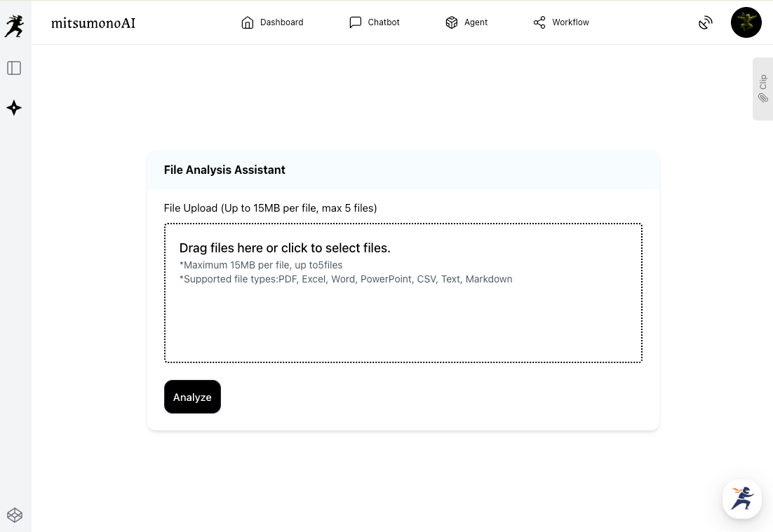Toggle the sidebar panel icon

point(14,68)
